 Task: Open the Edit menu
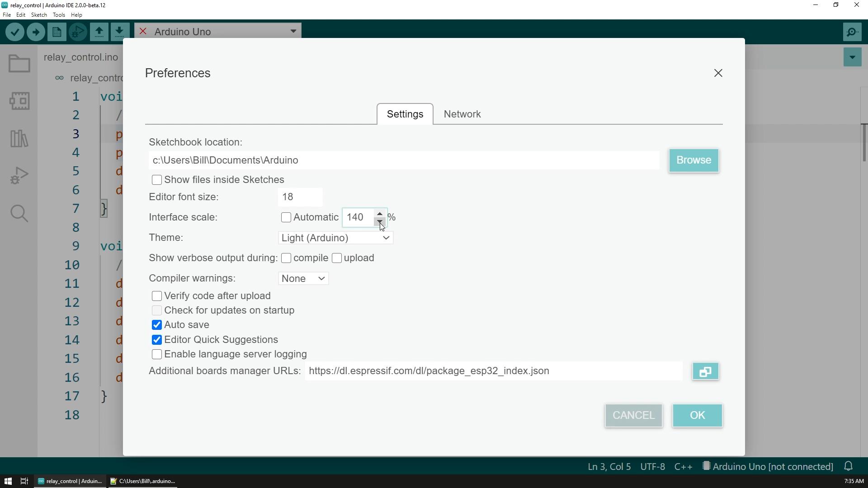point(21,15)
